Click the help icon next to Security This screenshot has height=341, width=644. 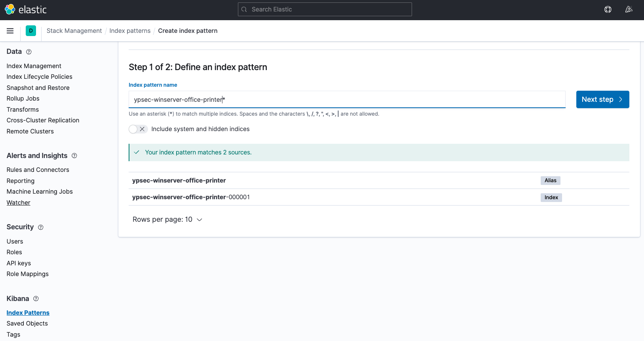coord(41,227)
